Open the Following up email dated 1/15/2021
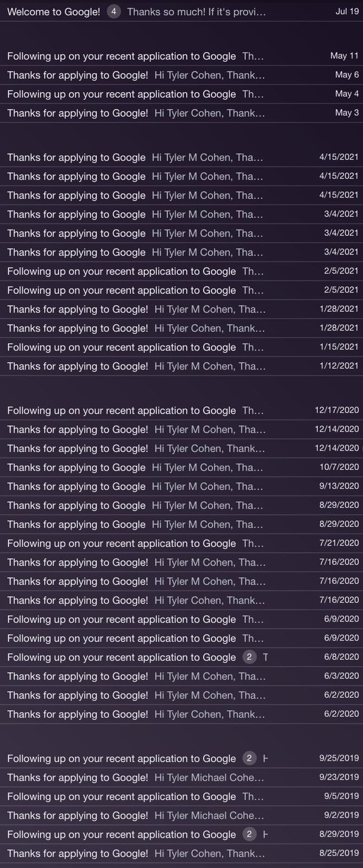 click(181, 347)
